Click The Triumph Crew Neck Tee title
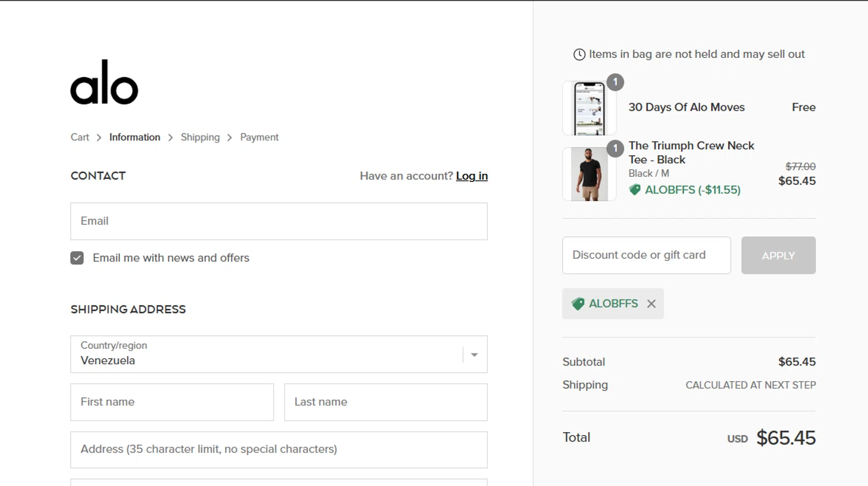Image resolution: width=868 pixels, height=486 pixels. click(691, 152)
